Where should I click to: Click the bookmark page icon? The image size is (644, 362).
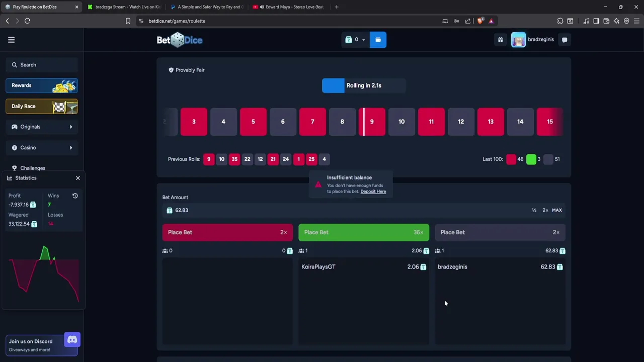click(x=128, y=21)
